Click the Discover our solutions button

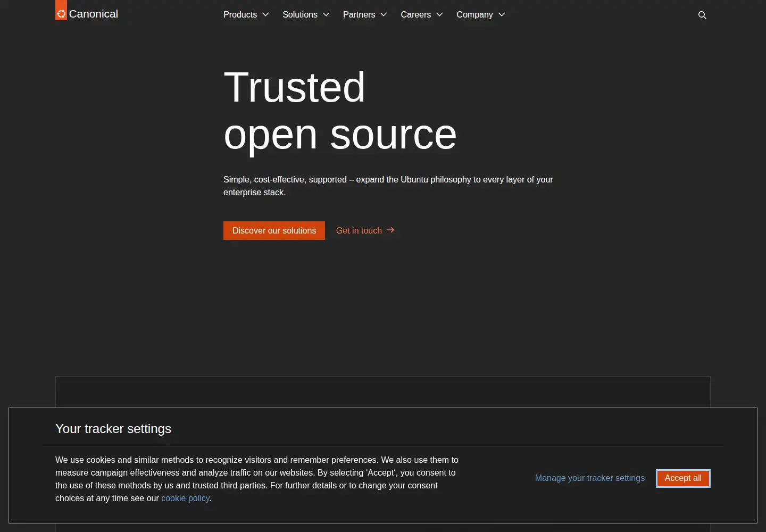point(274,230)
